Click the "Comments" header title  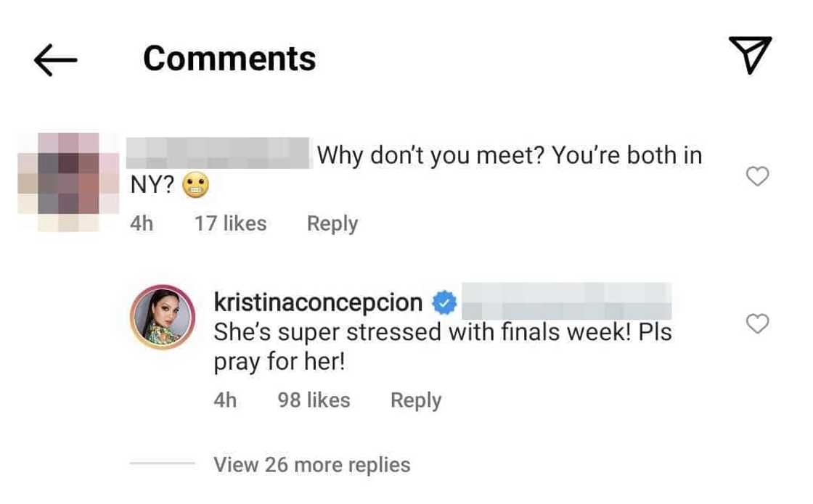click(x=229, y=58)
